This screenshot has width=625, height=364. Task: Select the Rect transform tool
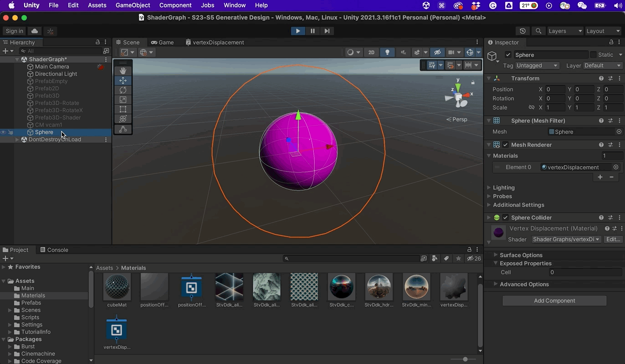123,109
